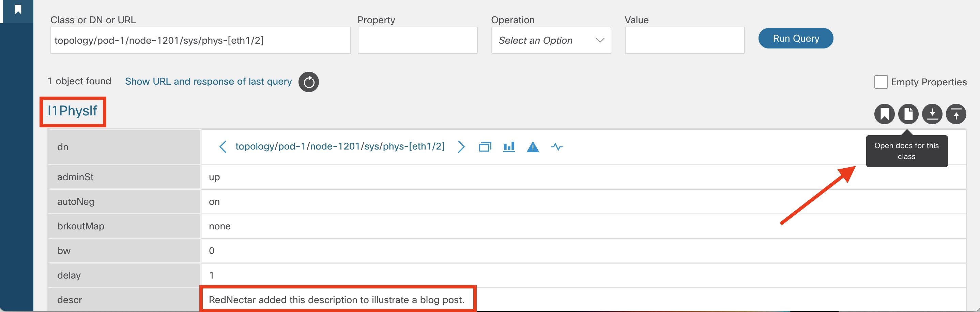980x312 pixels.
Task: Enable the Empty Properties checkbox
Action: [881, 82]
